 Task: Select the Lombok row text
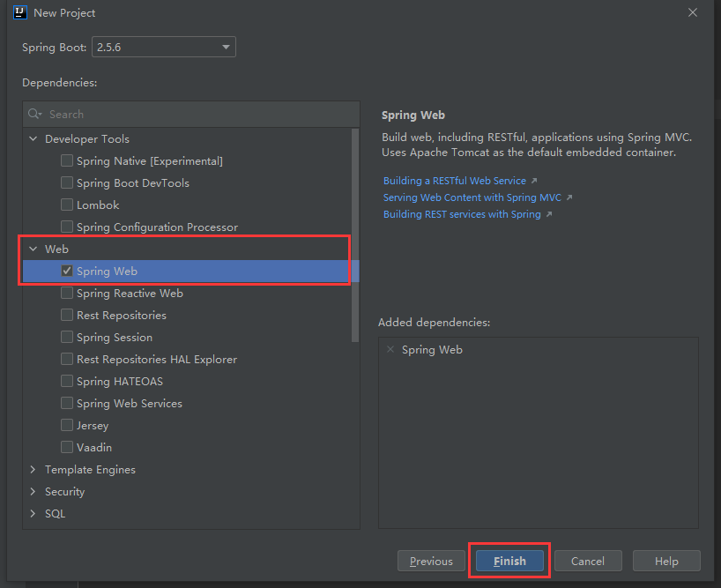[x=98, y=205]
